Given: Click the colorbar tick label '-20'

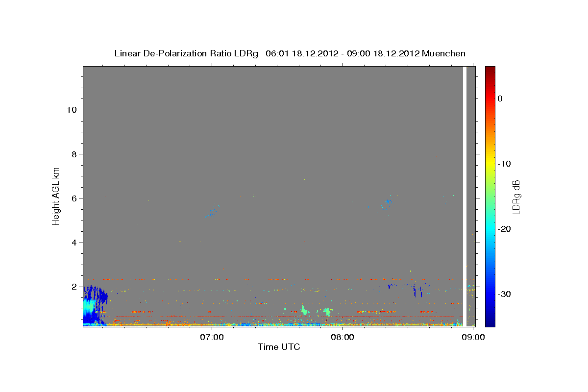Looking at the screenshot, I should 504,229.
